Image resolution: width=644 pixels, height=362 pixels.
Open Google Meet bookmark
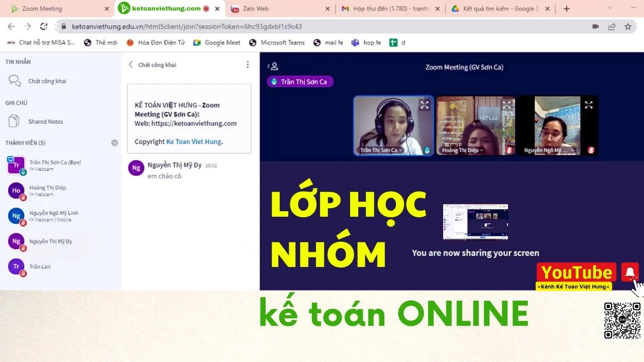217,43
